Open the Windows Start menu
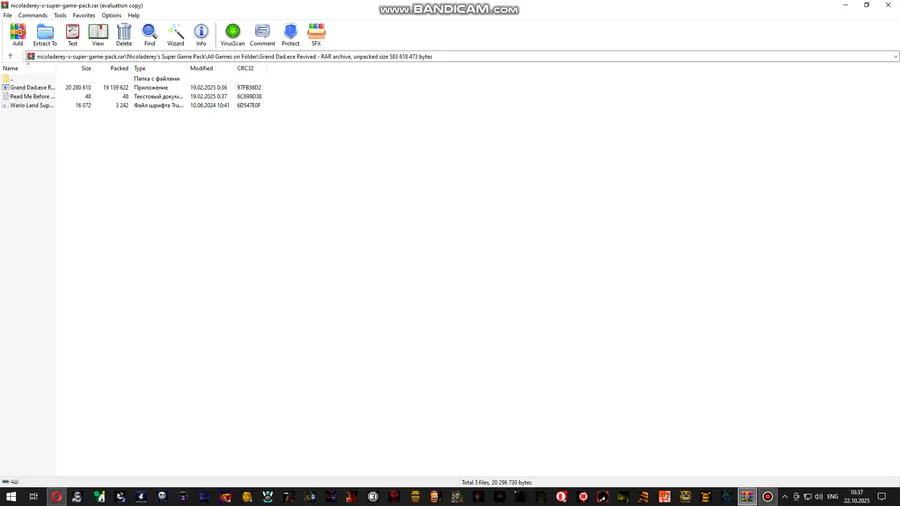 [11, 497]
